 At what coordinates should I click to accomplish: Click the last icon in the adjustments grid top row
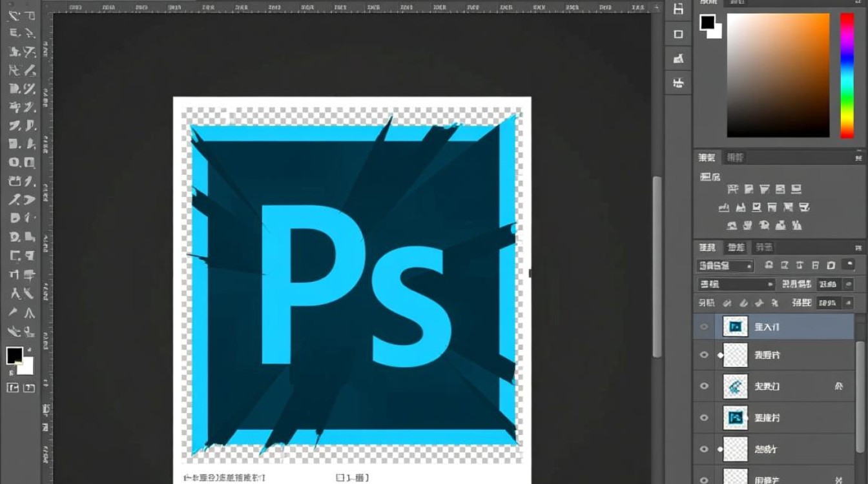(796, 190)
